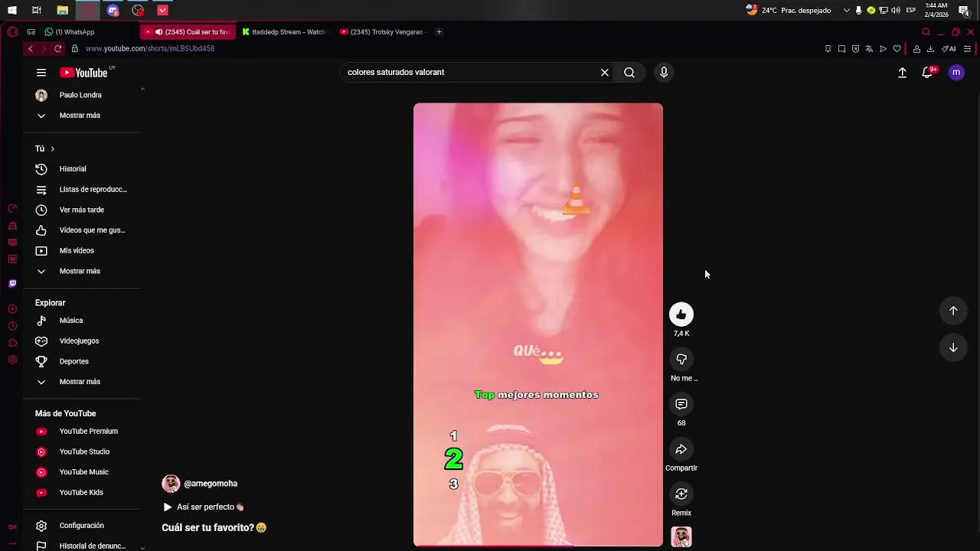Open Videos que me gustan
The image size is (980, 551).
tap(82, 230)
